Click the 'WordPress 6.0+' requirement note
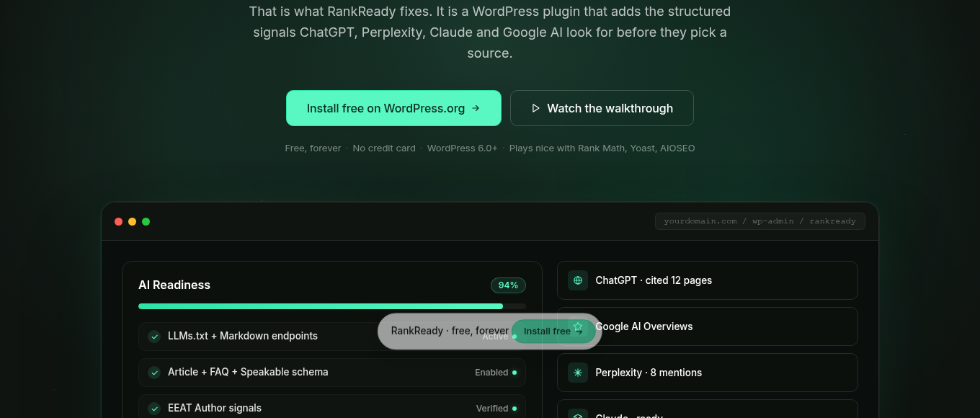This screenshot has width=980, height=418. tap(463, 148)
